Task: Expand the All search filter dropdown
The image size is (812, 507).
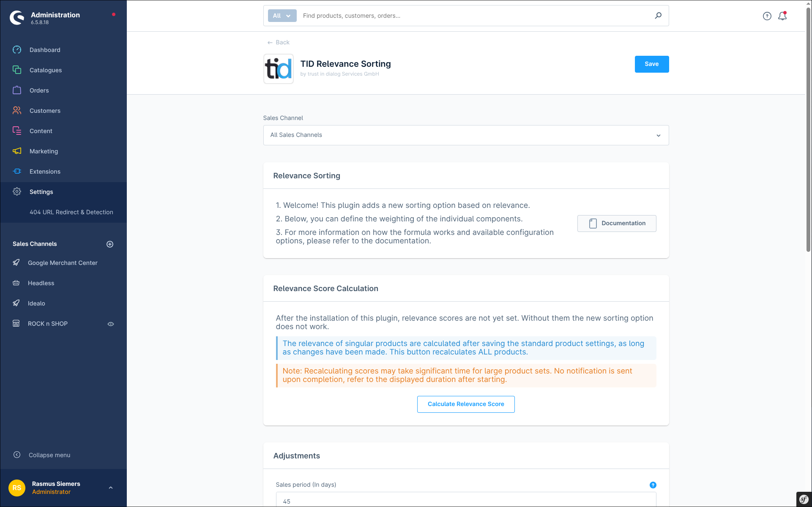Action: coord(282,16)
